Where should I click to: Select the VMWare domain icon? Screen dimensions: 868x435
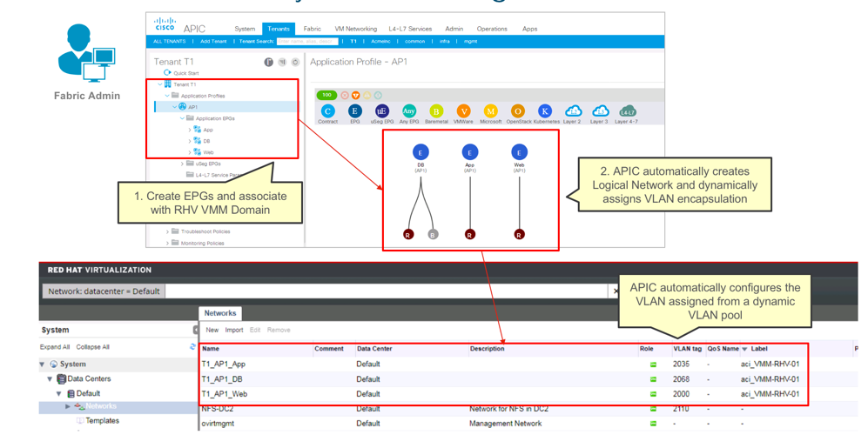(463, 111)
